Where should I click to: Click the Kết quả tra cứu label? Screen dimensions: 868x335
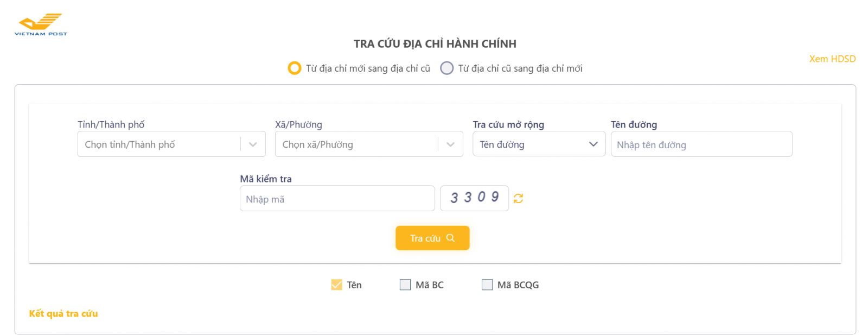click(63, 313)
